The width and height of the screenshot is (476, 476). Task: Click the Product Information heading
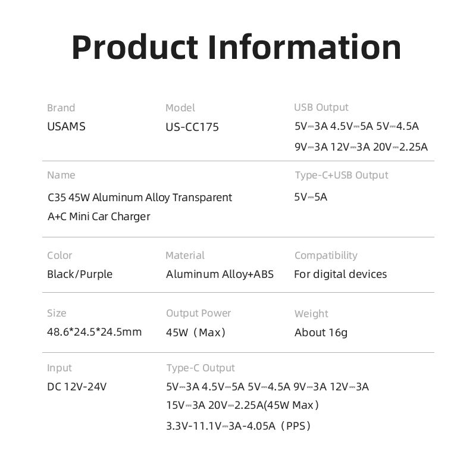pyautogui.click(x=237, y=48)
